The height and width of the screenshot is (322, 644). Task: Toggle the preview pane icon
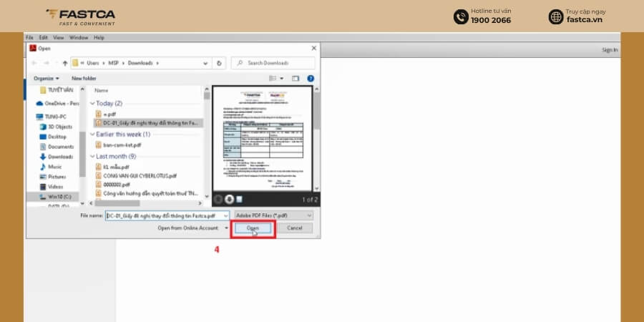click(x=296, y=79)
